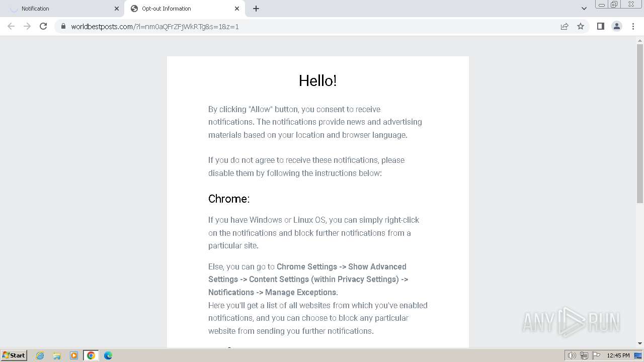This screenshot has width=644, height=362.
Task: Click the Chrome: section heading
Action: [229, 199]
